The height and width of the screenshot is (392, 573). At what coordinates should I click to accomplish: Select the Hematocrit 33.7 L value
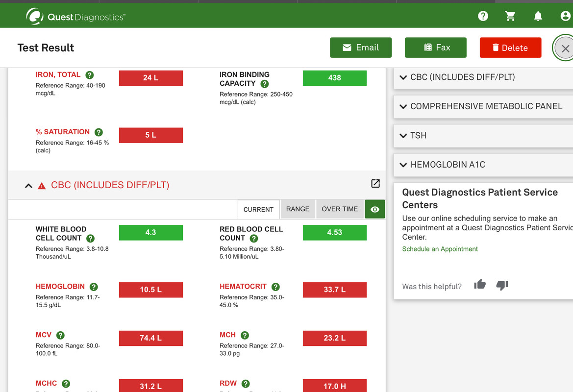(x=335, y=290)
